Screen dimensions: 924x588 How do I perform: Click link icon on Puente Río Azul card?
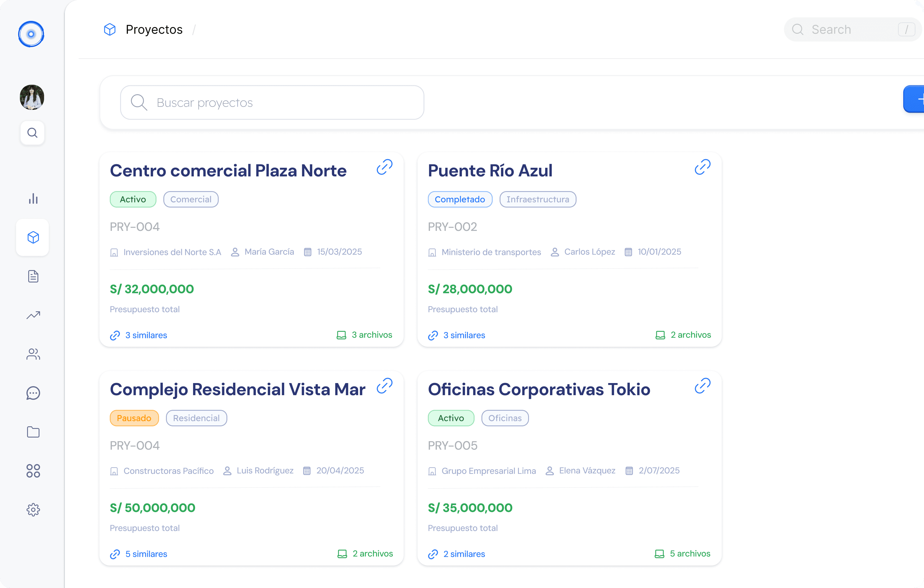coord(702,167)
